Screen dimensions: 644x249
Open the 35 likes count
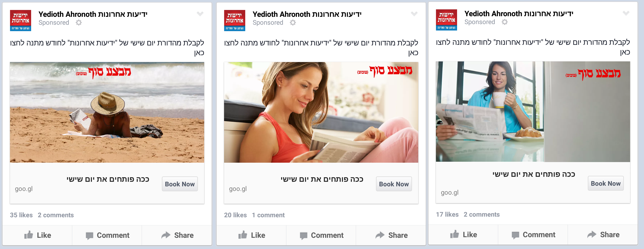point(21,215)
